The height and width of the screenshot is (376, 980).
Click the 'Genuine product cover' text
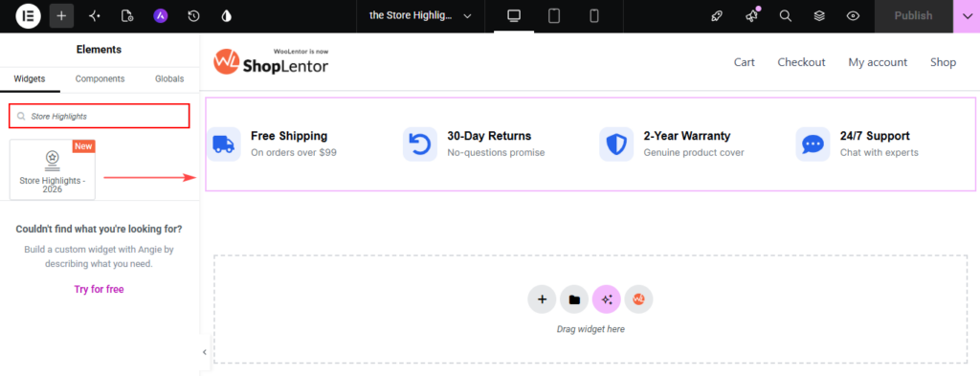click(x=694, y=152)
